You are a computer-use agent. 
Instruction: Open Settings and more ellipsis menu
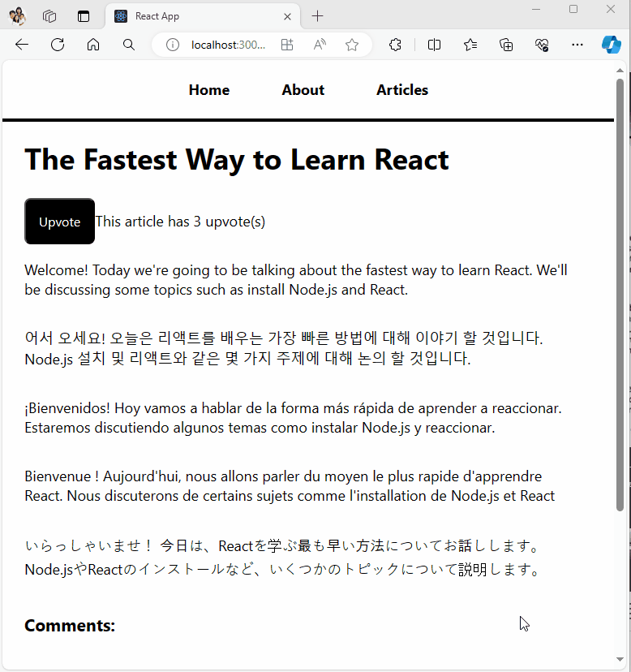click(577, 45)
